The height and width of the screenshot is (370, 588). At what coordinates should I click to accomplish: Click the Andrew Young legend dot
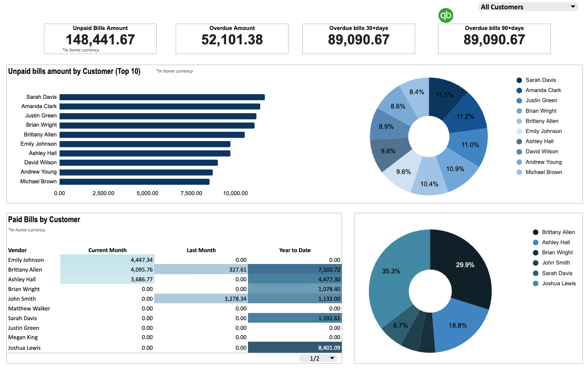(x=519, y=162)
